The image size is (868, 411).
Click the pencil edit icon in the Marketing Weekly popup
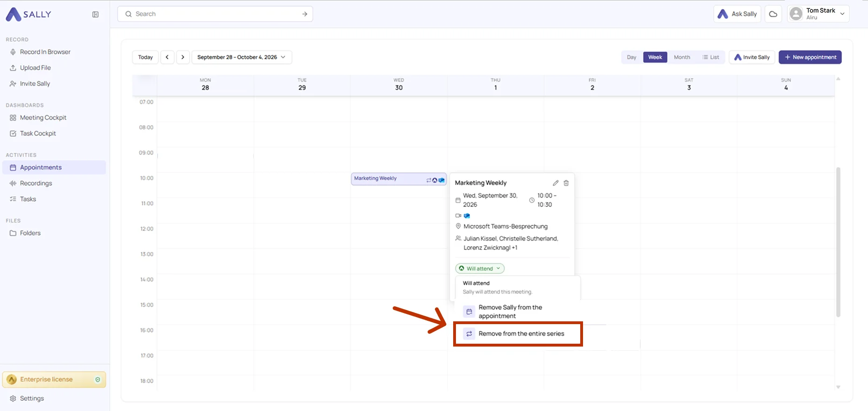click(555, 183)
